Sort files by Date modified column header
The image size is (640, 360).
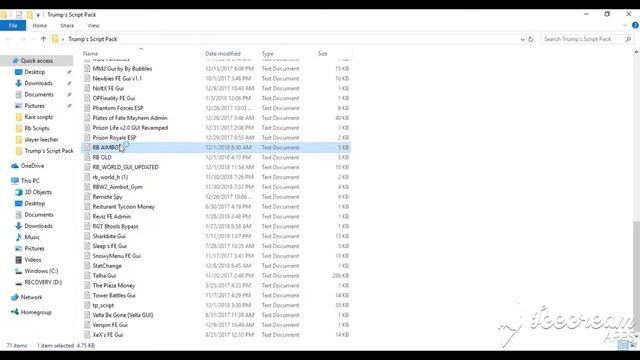pyautogui.click(x=223, y=53)
